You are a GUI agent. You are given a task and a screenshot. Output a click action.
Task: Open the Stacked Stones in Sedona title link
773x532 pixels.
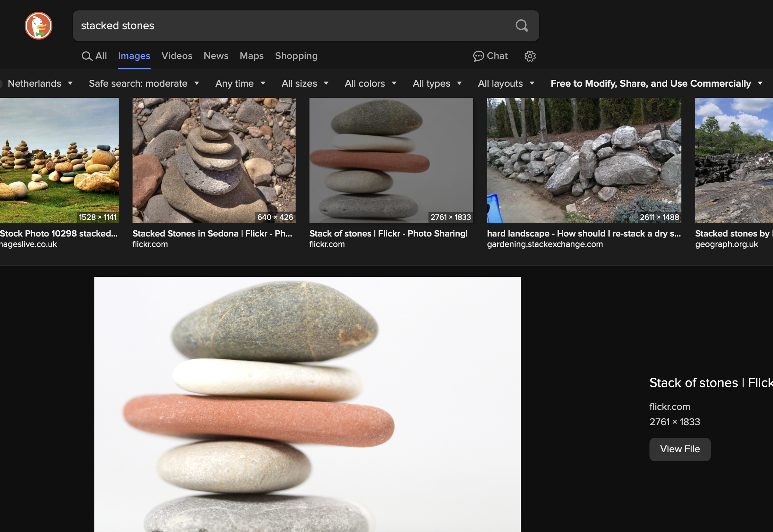point(212,233)
